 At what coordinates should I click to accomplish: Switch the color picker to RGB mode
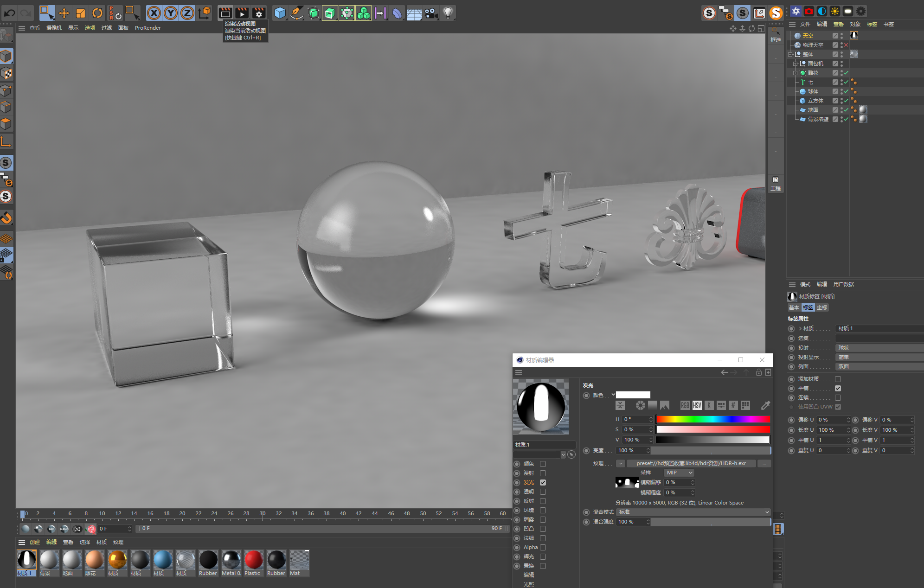point(685,405)
